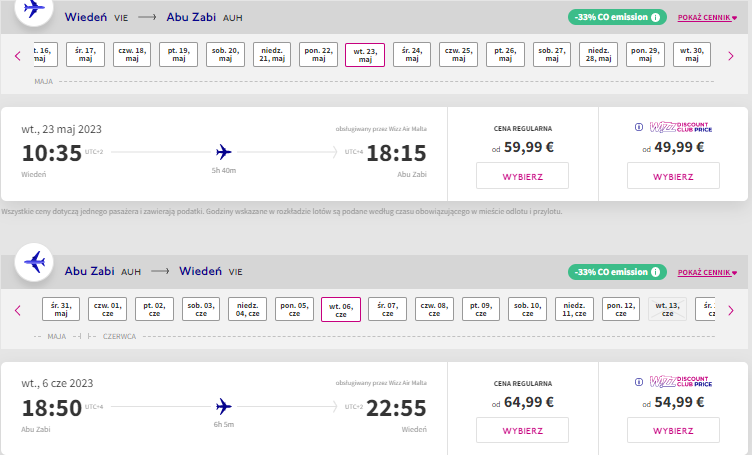This screenshot has width=752, height=455.
Task: Click the outbound flight airplane logo icon
Action: [34, 9]
